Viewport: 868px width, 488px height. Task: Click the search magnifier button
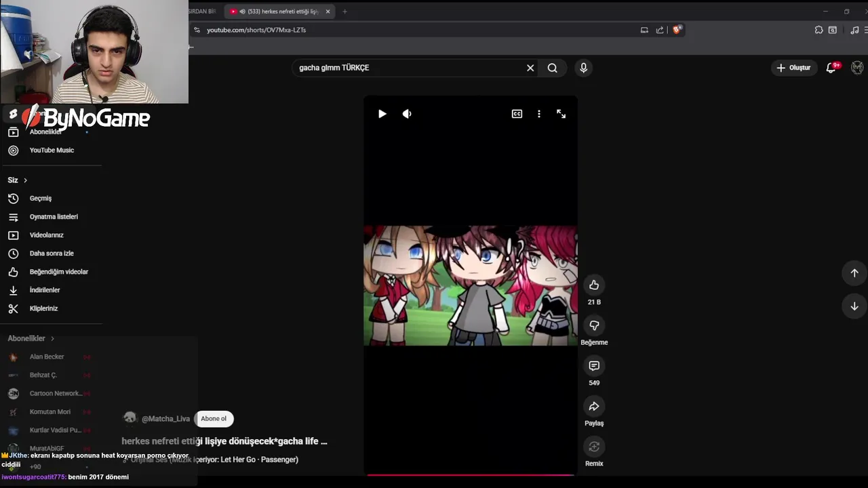(553, 68)
